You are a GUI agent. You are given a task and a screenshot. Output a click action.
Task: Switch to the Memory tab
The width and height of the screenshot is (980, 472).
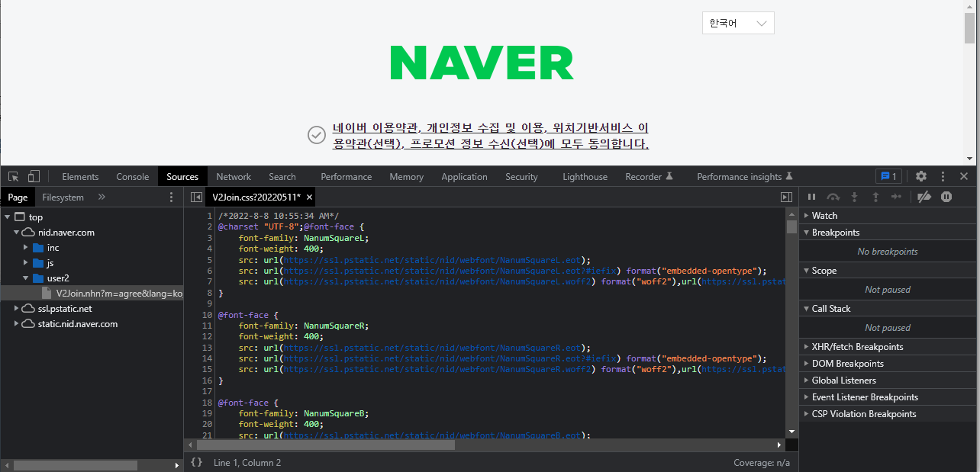click(406, 176)
